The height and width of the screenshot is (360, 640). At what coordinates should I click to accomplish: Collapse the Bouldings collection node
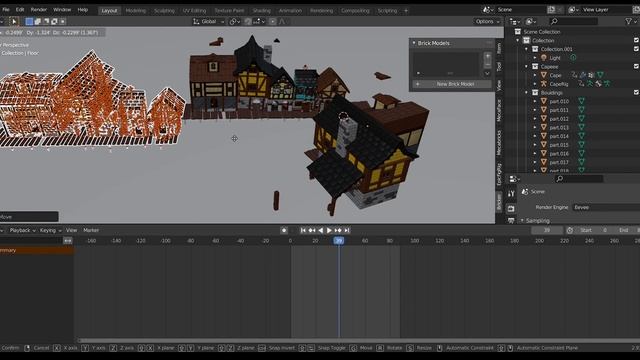[527, 93]
